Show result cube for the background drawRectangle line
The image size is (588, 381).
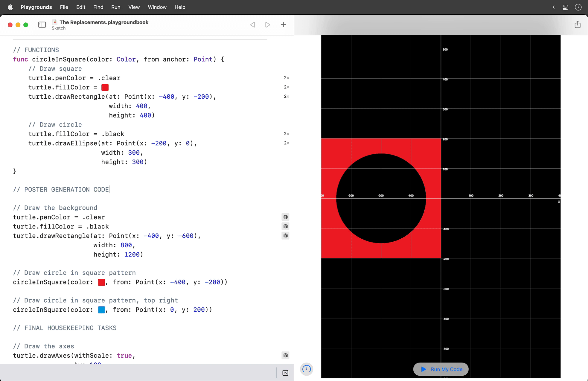point(285,236)
